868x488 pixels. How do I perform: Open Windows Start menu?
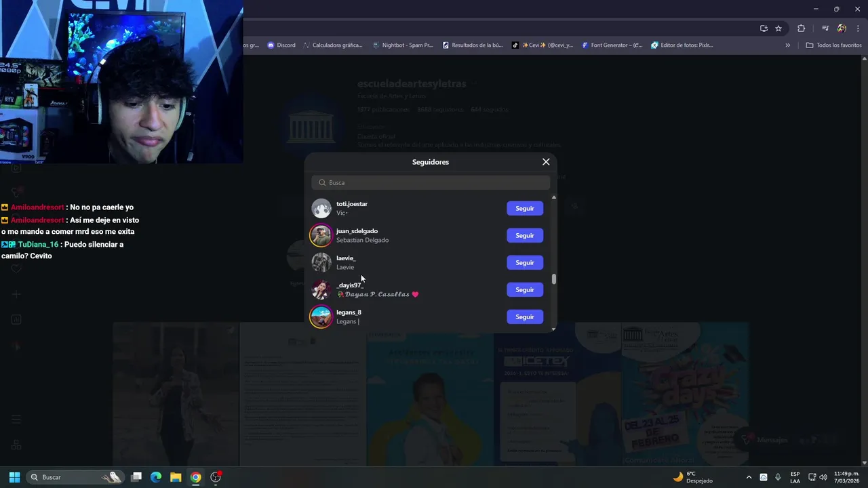[x=14, y=477]
